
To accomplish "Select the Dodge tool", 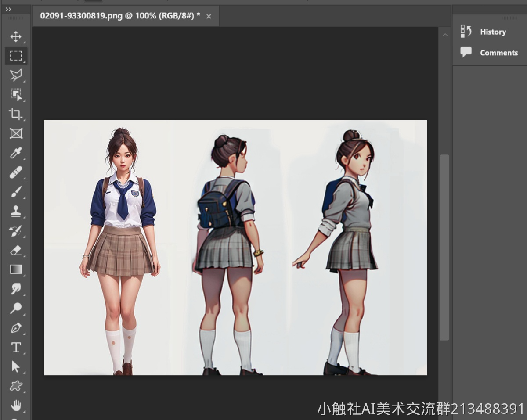I will tap(16, 308).
